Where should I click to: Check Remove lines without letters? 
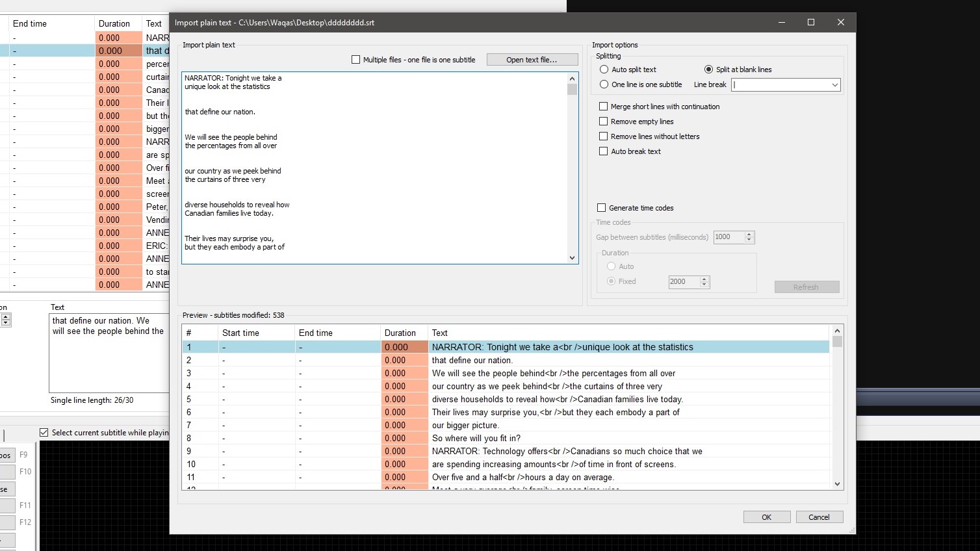pyautogui.click(x=603, y=136)
